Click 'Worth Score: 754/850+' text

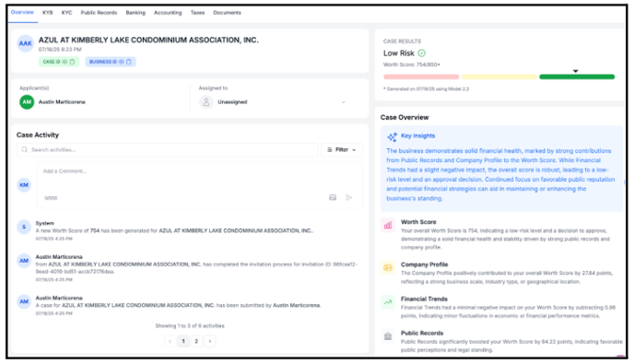click(x=412, y=65)
